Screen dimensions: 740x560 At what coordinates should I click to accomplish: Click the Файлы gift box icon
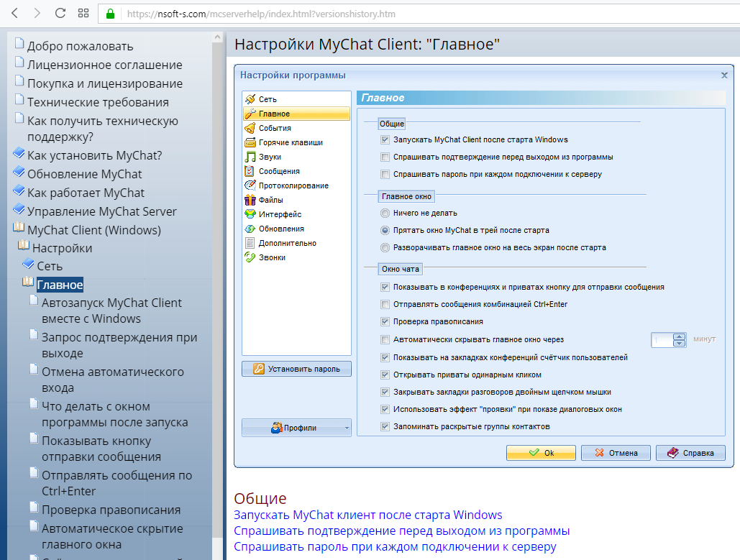coord(250,200)
